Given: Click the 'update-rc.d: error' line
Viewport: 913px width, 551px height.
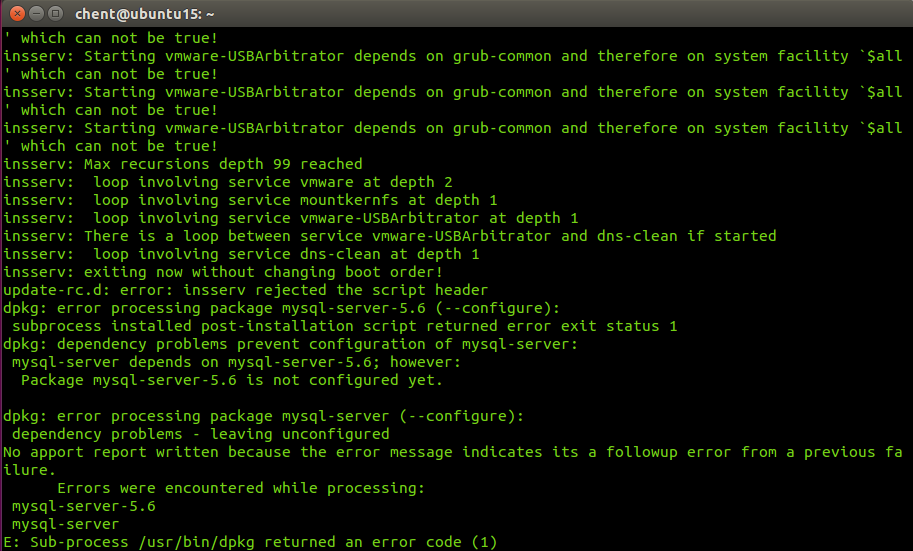Looking at the screenshot, I should click(x=246, y=290).
